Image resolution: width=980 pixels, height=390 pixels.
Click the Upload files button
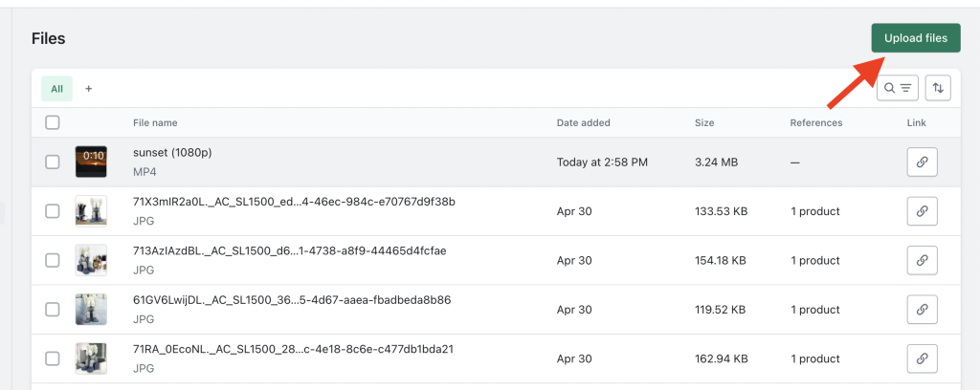916,38
